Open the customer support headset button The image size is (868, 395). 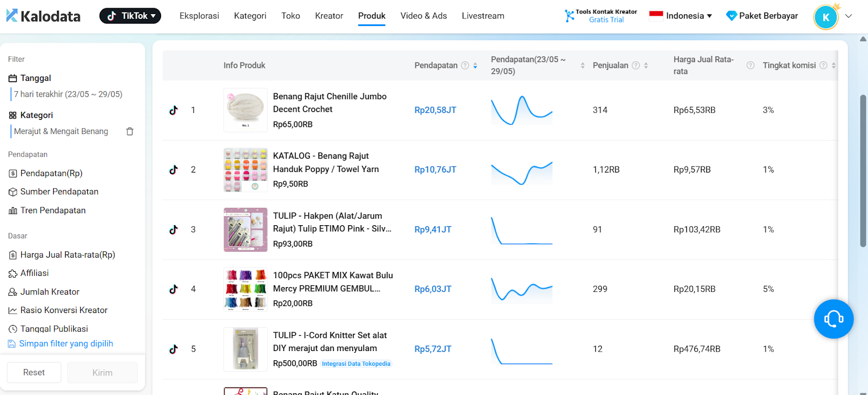[833, 319]
